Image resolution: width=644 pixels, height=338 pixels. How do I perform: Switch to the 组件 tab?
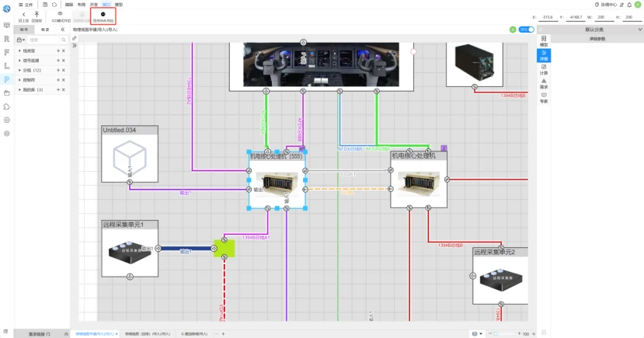click(x=24, y=30)
